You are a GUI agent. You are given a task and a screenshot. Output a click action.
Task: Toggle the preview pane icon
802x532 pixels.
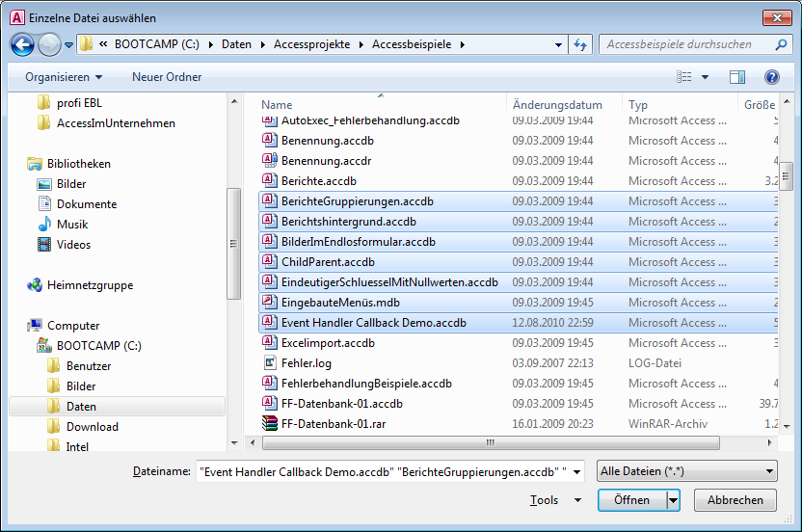pyautogui.click(x=737, y=77)
